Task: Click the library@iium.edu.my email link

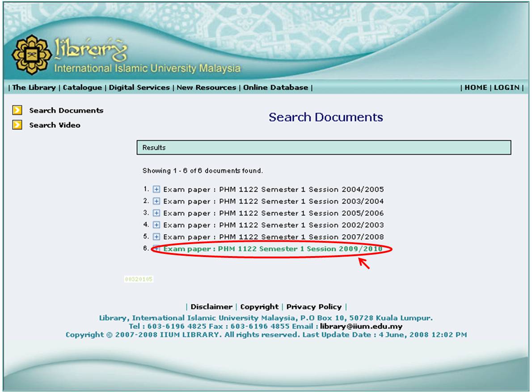Action: point(361,326)
